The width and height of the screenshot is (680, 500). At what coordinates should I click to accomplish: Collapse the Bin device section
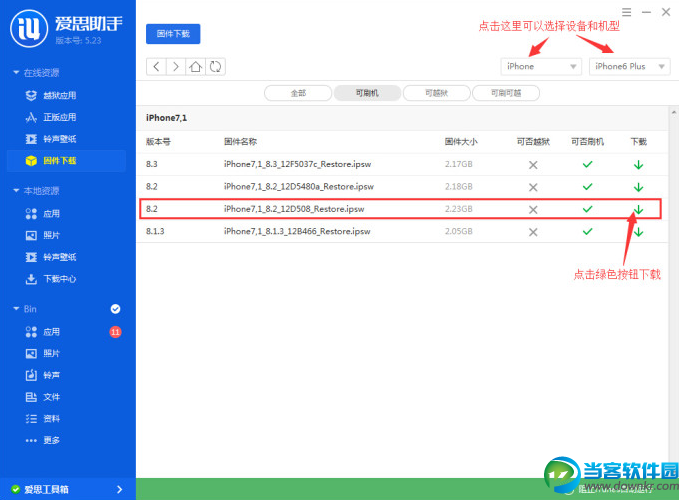click(15, 309)
